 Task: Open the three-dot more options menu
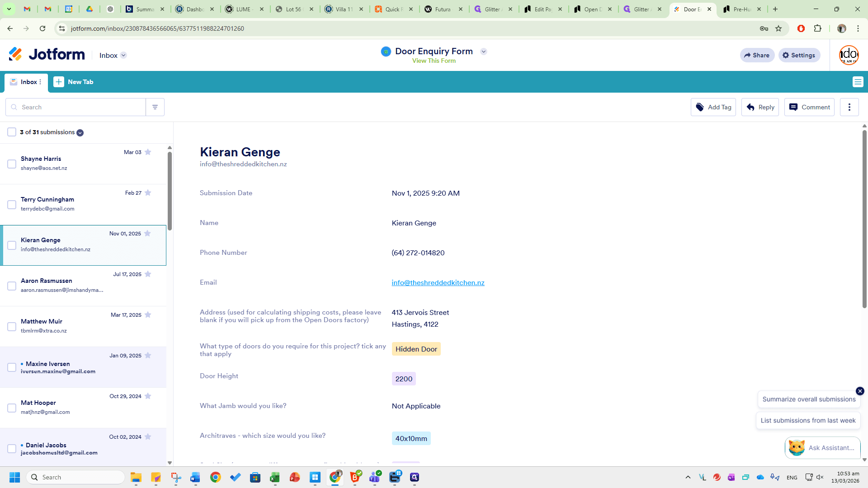point(849,107)
